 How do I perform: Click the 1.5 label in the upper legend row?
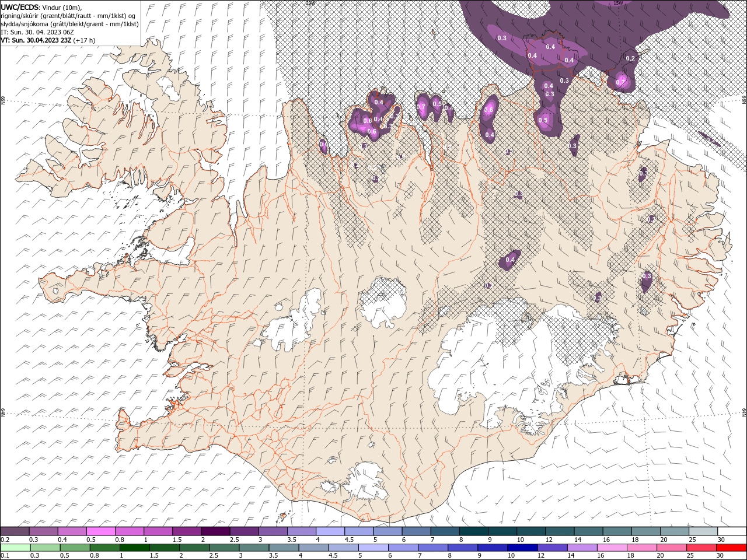(x=177, y=540)
